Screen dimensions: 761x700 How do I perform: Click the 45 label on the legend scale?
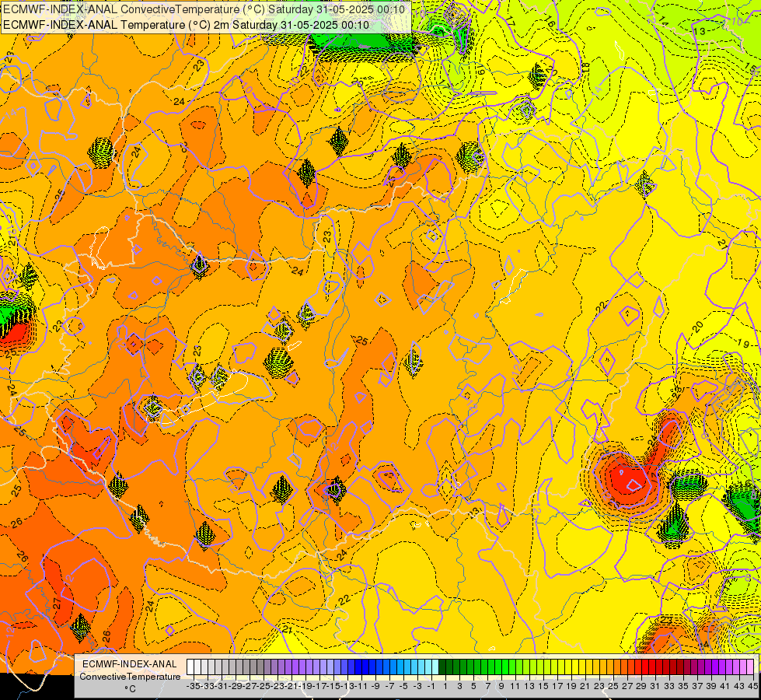(x=752, y=686)
